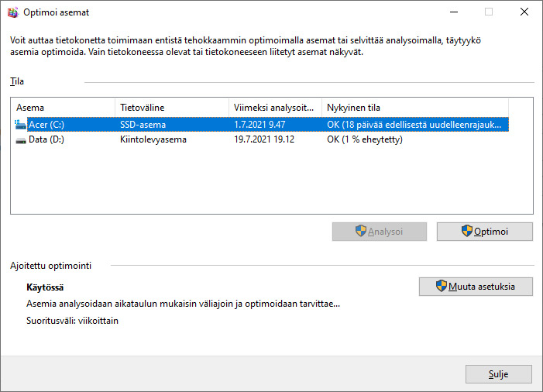The width and height of the screenshot is (543, 392).
Task: Click the disabled Analysoi button
Action: (380, 232)
